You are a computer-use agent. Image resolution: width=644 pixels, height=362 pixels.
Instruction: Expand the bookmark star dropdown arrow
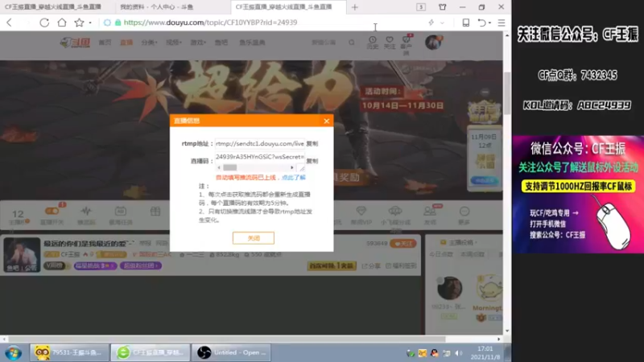click(x=90, y=23)
